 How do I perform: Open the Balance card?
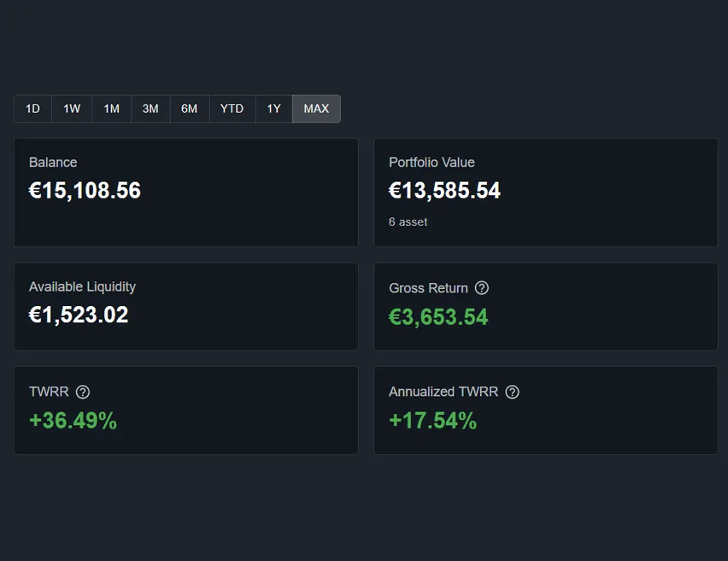[185, 192]
